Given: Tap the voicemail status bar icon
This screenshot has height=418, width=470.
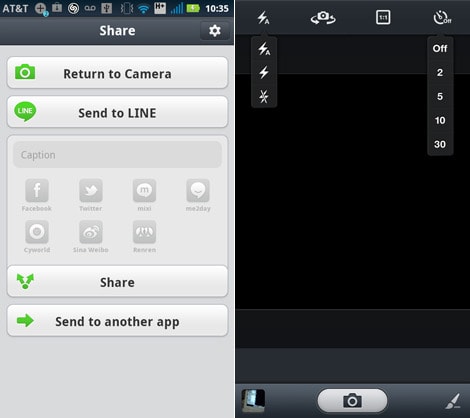Looking at the screenshot, I should 90,8.
